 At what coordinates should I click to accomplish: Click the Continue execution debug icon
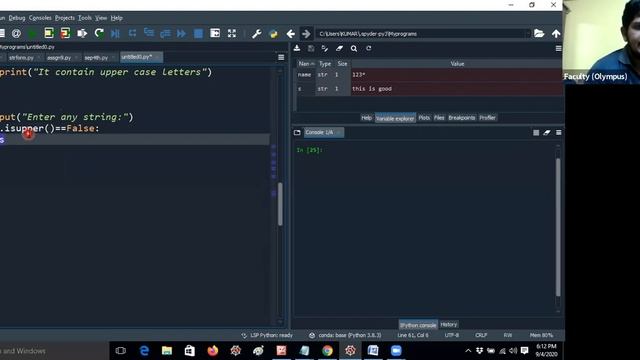point(182,33)
